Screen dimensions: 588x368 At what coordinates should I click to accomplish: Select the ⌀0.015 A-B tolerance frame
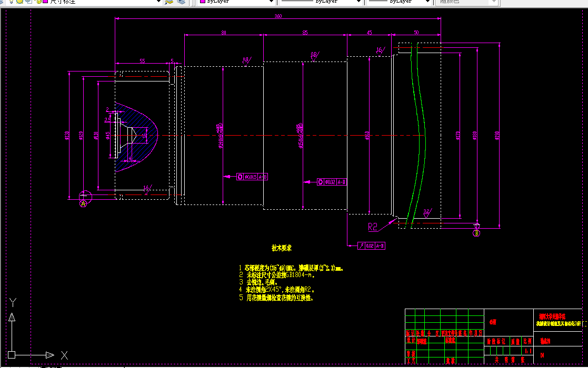click(252, 177)
